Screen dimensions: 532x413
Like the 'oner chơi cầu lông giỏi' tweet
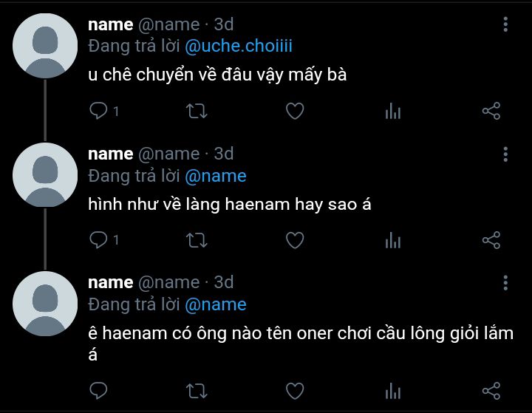click(295, 391)
